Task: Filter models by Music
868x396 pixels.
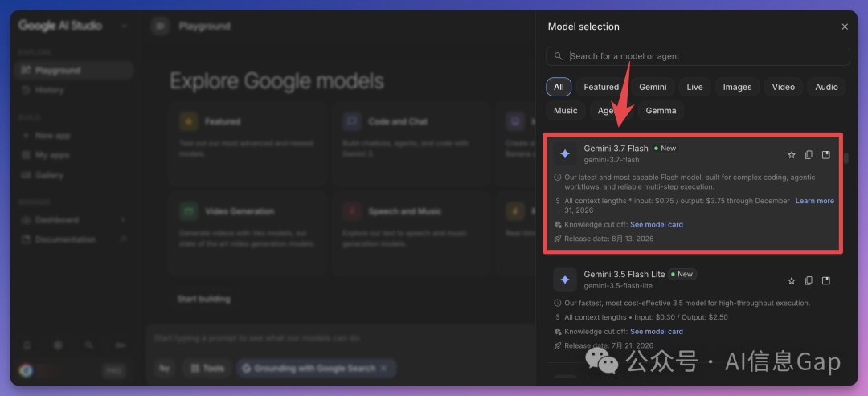Action: tap(566, 111)
